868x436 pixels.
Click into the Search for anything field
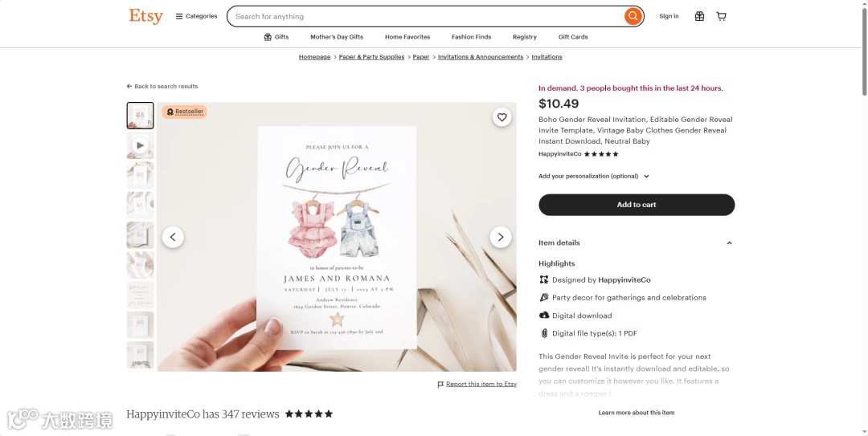pos(426,17)
